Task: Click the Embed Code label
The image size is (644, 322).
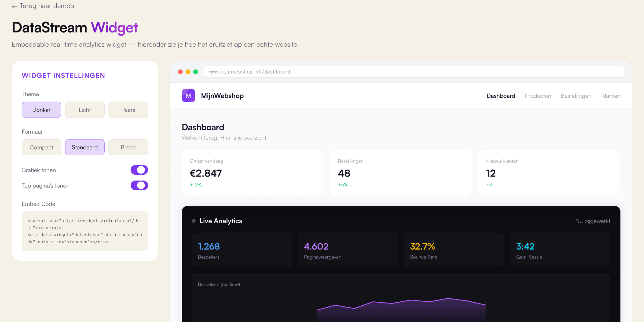Action: pyautogui.click(x=38, y=204)
